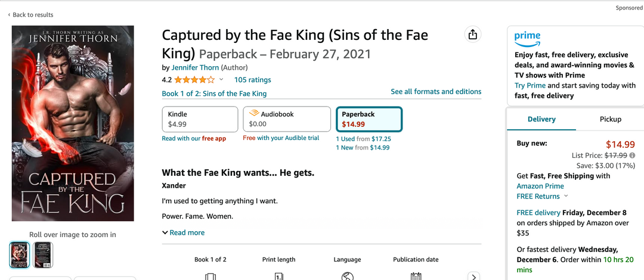644x280 pixels.
Task: Select the Audiobook format option
Action: [x=286, y=119]
